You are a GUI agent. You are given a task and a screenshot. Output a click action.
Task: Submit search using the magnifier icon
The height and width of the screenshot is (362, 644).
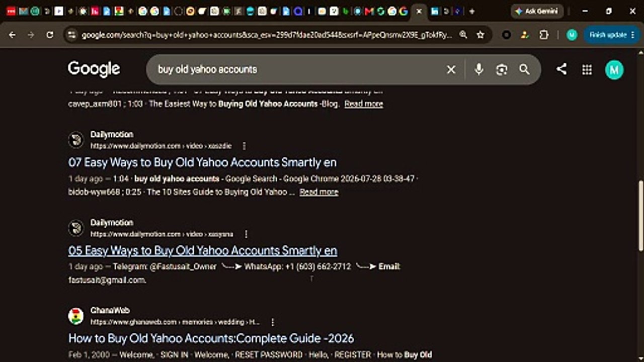click(524, 69)
